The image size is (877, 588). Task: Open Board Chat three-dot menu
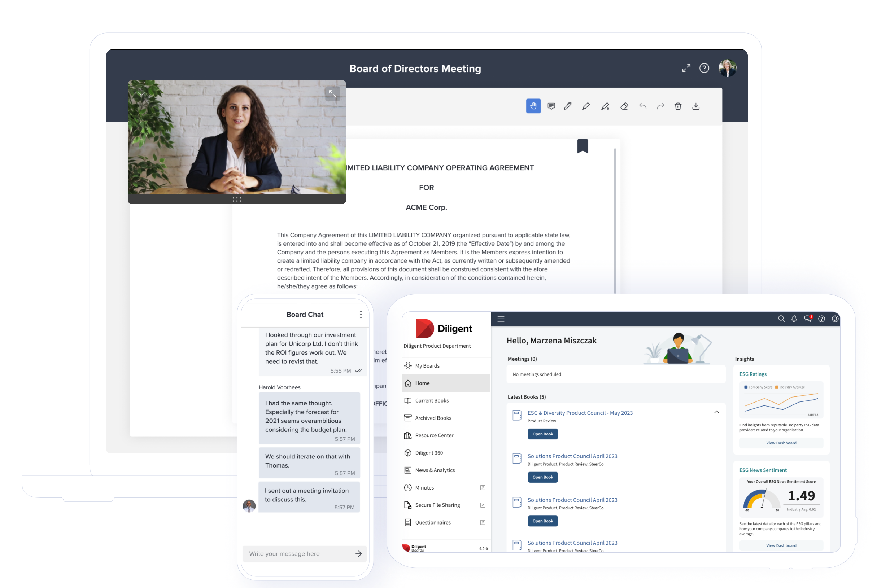(361, 314)
